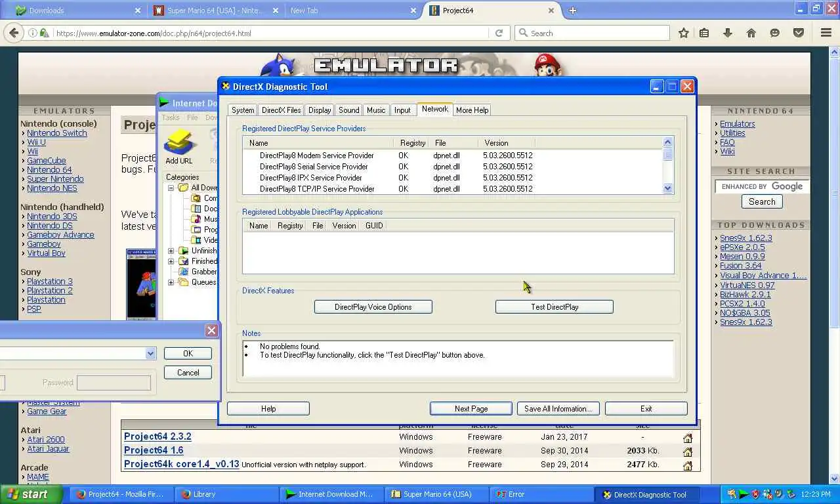Open the More Help tab
The width and height of the screenshot is (840, 504).
pos(472,110)
